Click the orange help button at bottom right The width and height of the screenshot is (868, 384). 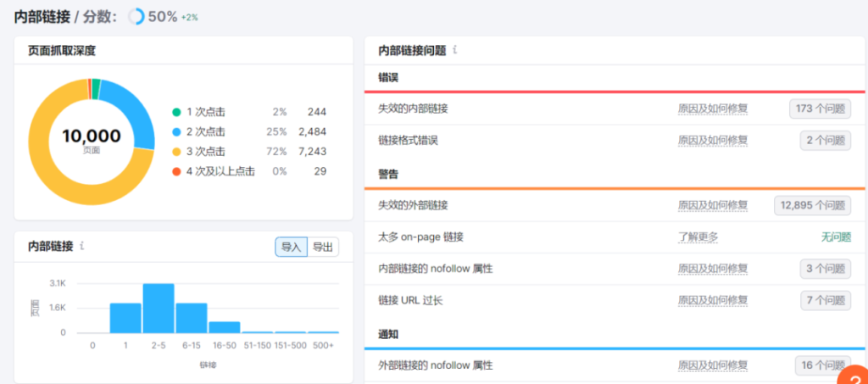(x=854, y=377)
